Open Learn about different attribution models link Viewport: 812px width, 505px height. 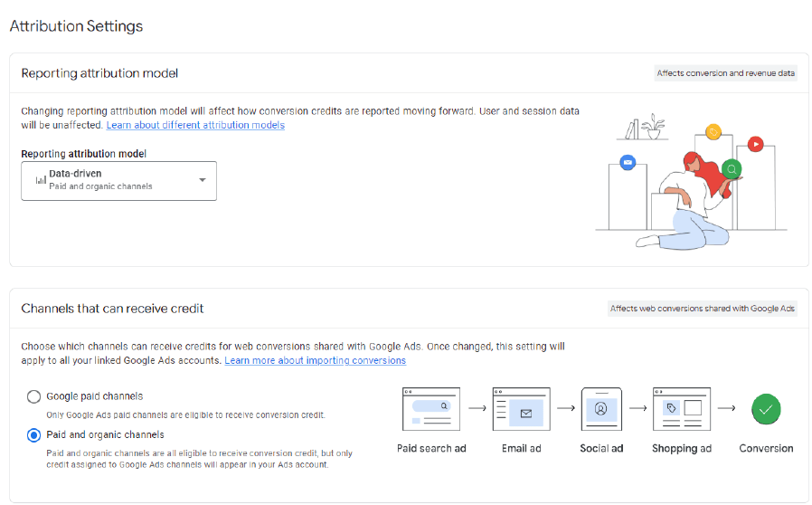point(195,125)
